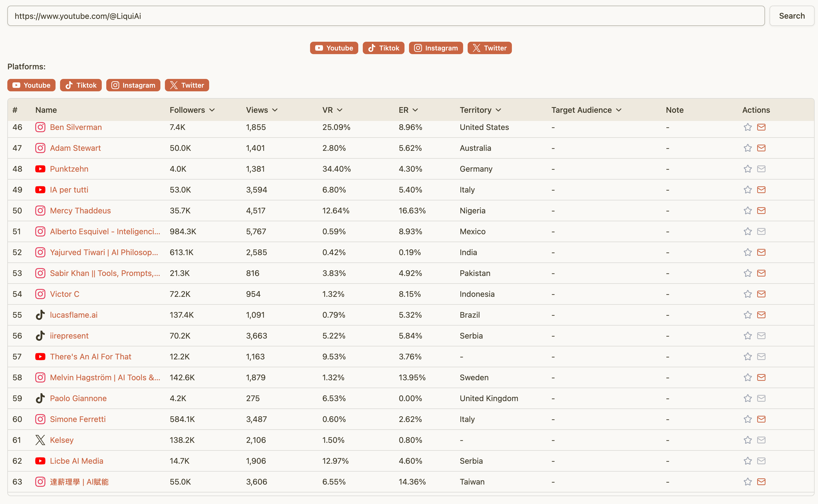Click YouTube icon beside Punktzehn

tap(40, 169)
